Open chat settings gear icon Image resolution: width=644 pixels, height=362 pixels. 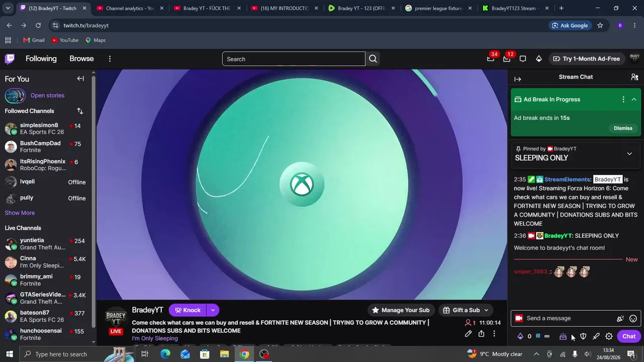609,336
